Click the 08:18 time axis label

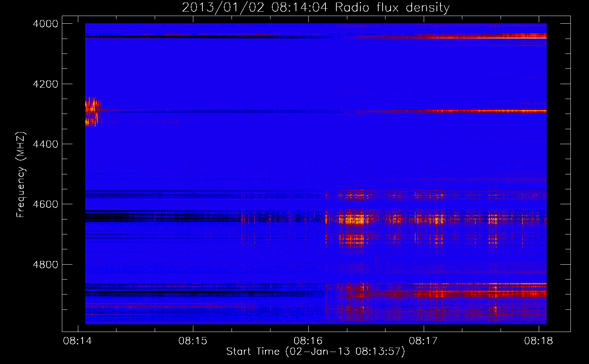538,341
